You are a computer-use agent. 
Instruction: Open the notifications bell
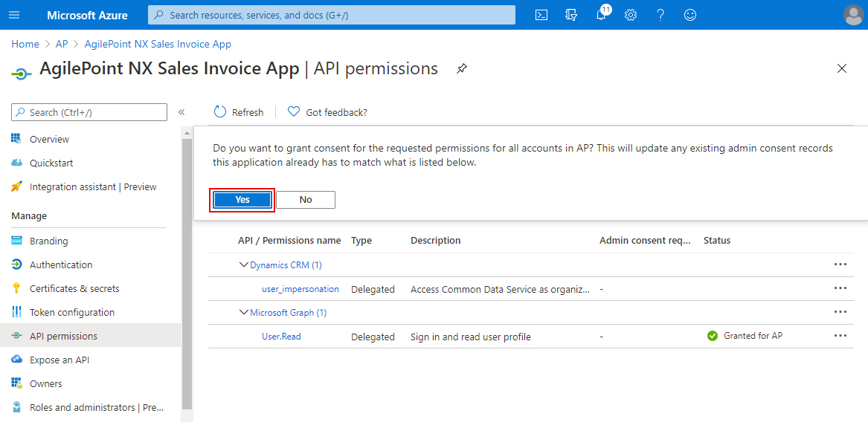tap(601, 15)
